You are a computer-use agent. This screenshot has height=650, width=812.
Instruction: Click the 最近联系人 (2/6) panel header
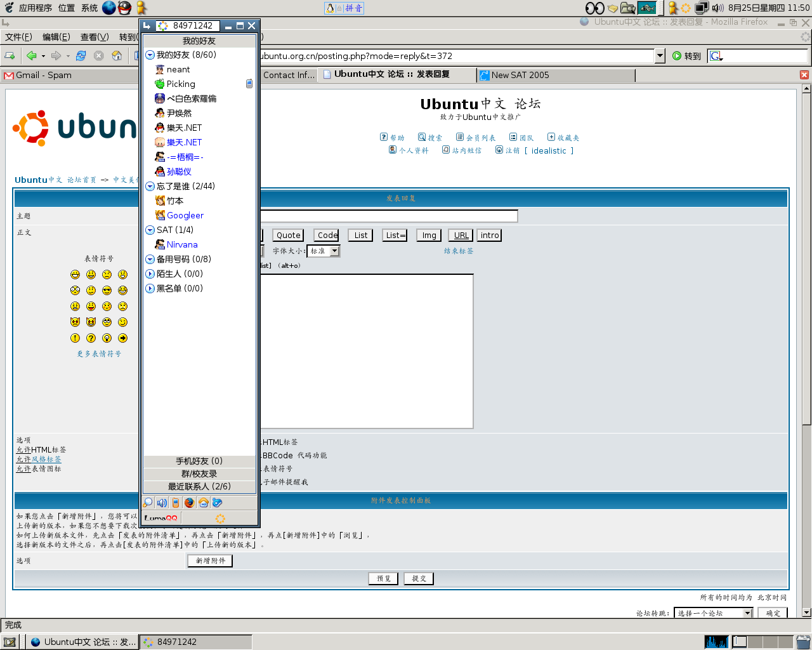pyautogui.click(x=199, y=486)
